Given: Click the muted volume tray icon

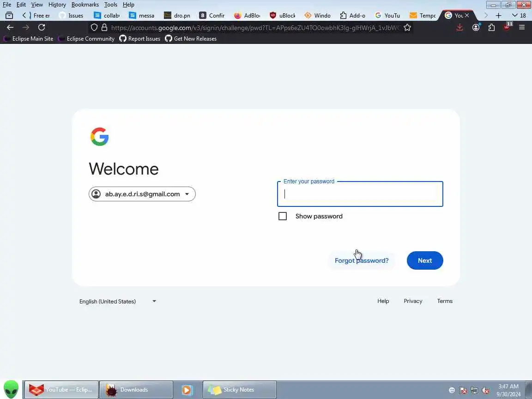Looking at the screenshot, I should coord(485,391).
